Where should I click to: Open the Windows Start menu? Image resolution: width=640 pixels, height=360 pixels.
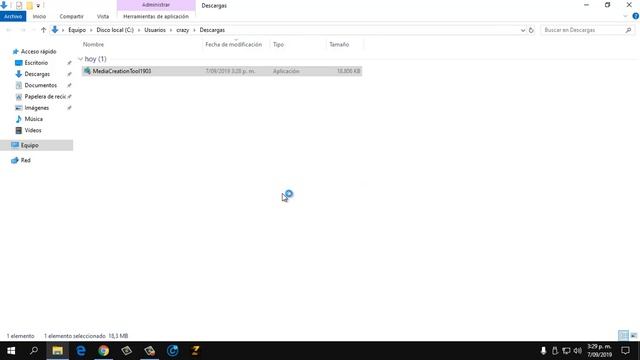tap(11, 351)
